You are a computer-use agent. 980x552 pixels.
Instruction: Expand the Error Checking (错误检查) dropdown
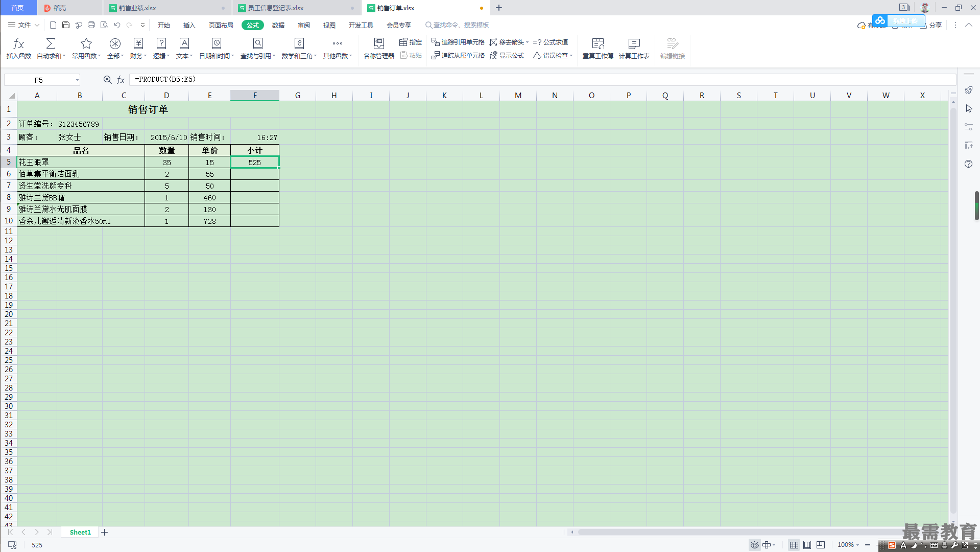571,55
